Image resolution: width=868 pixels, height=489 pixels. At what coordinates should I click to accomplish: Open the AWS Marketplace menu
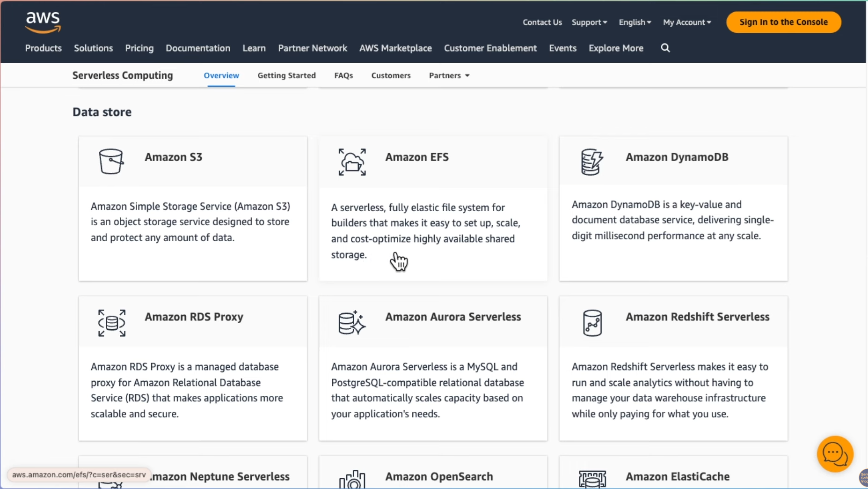pyautogui.click(x=395, y=48)
